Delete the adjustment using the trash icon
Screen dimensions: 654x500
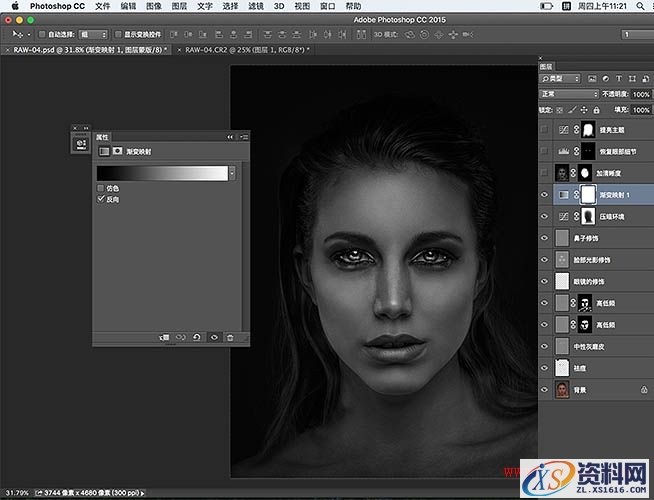[230, 338]
